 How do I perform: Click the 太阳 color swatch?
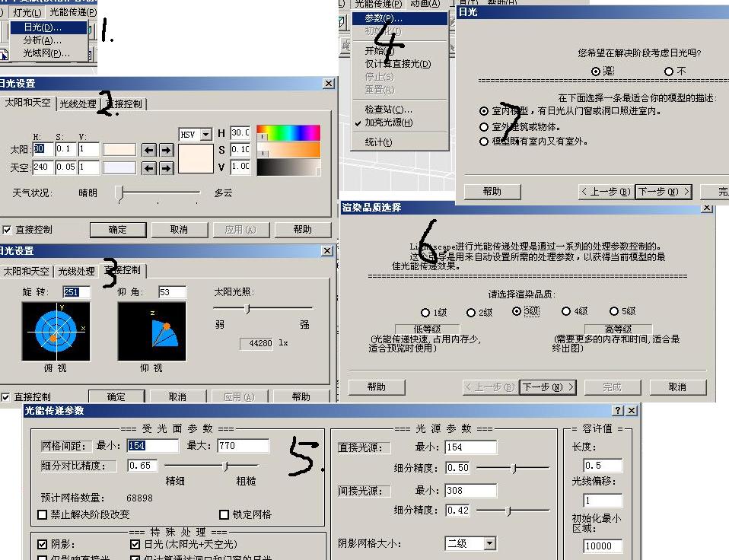click(119, 150)
